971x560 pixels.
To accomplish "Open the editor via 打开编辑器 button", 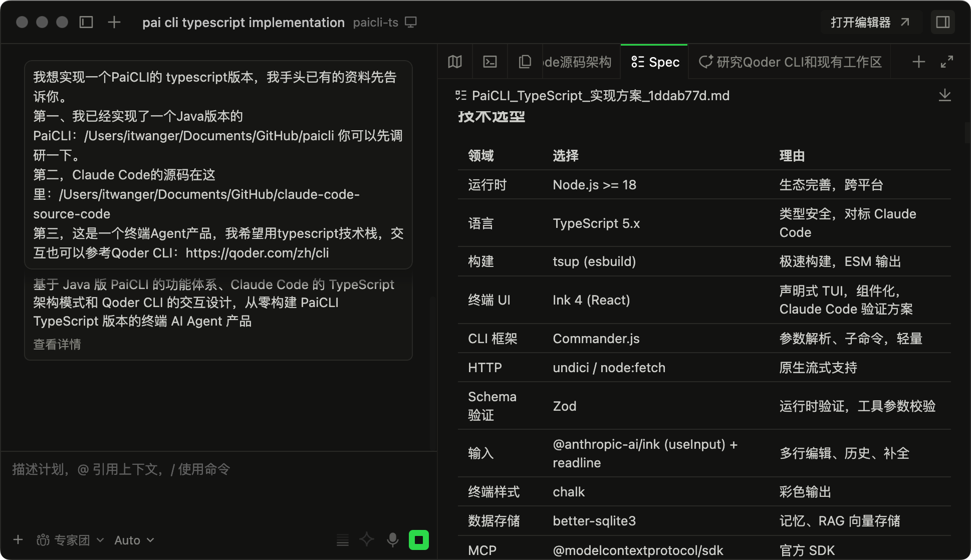I will tap(870, 22).
